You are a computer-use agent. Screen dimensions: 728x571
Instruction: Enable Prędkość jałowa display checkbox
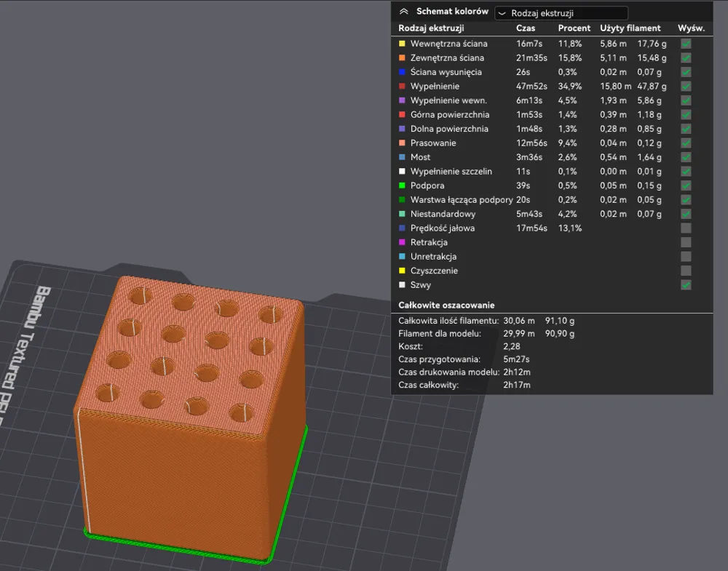tap(686, 228)
